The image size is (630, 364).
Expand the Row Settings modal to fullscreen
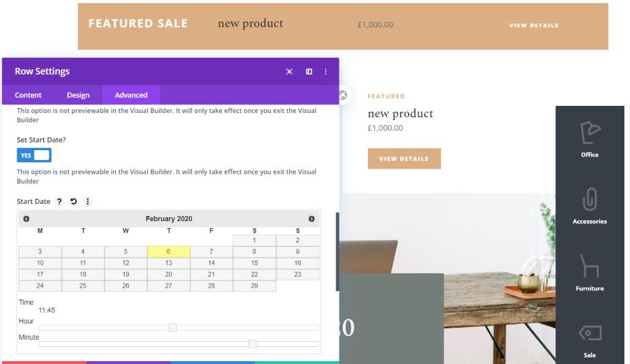(289, 72)
